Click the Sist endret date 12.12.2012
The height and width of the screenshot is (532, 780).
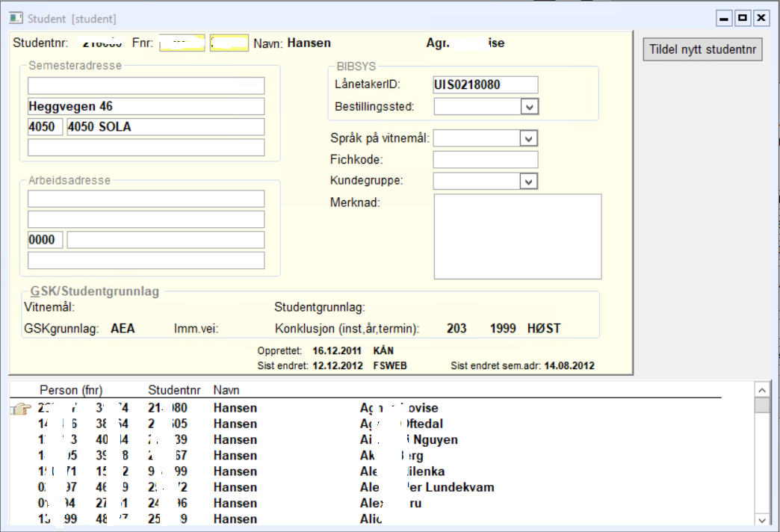[x=338, y=366]
